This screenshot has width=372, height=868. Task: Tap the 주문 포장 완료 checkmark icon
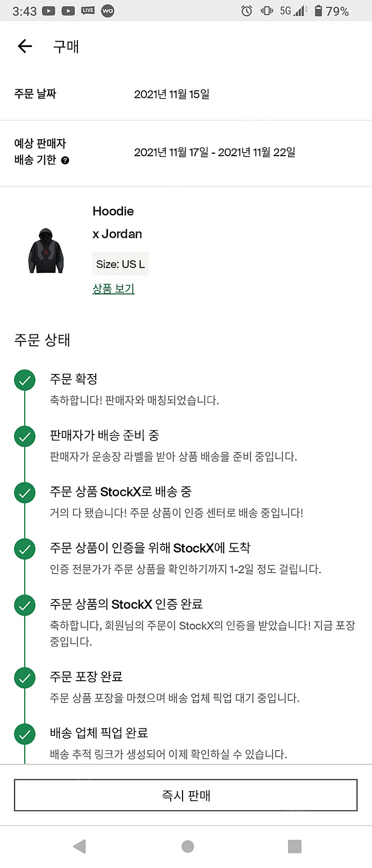click(25, 678)
